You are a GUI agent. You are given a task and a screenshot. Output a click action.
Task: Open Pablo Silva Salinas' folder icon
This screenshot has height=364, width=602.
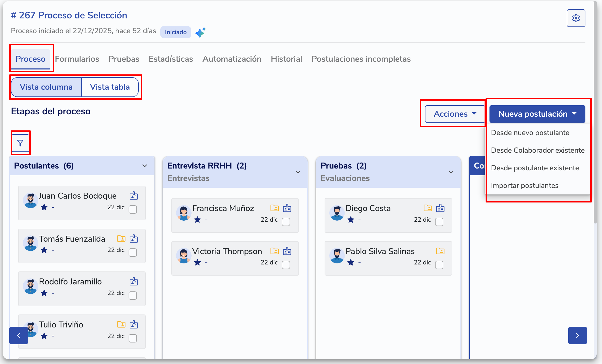point(440,251)
